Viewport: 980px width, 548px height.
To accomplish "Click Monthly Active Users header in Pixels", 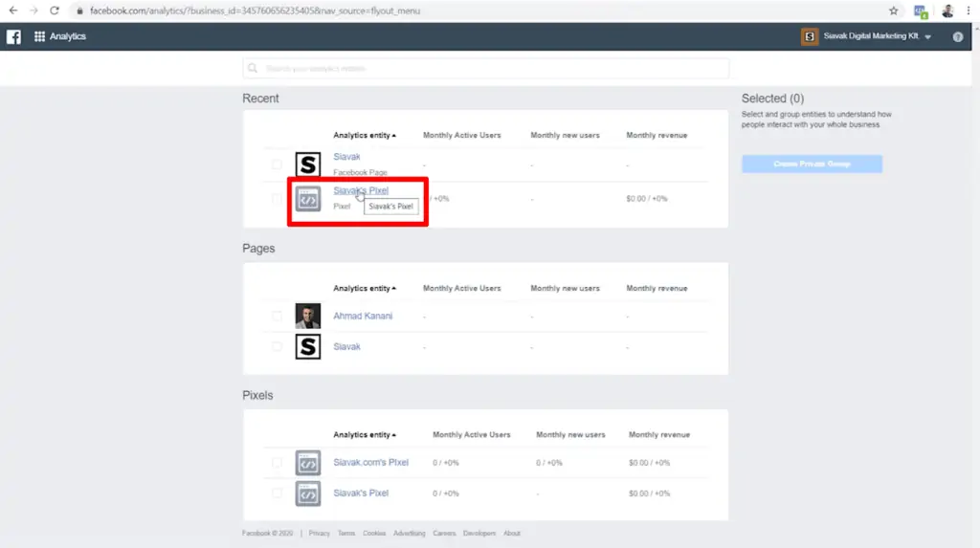I will 471,434.
